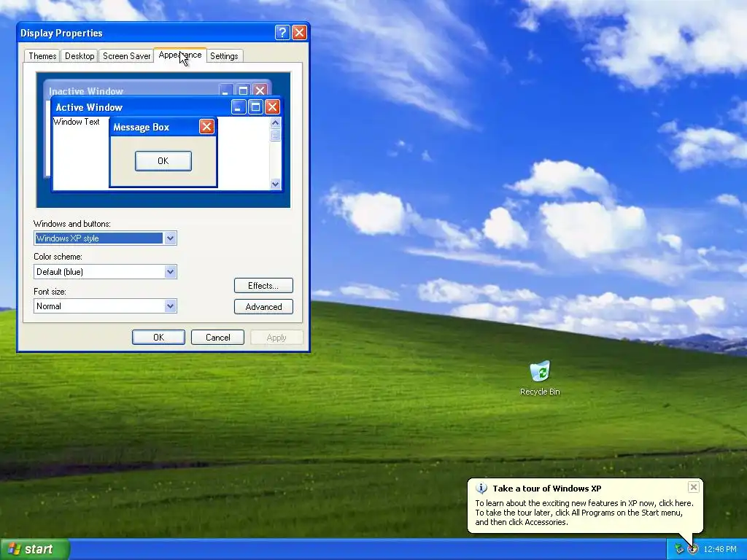Go to the Settings tab
Screen dimensions: 747x560
coord(224,56)
